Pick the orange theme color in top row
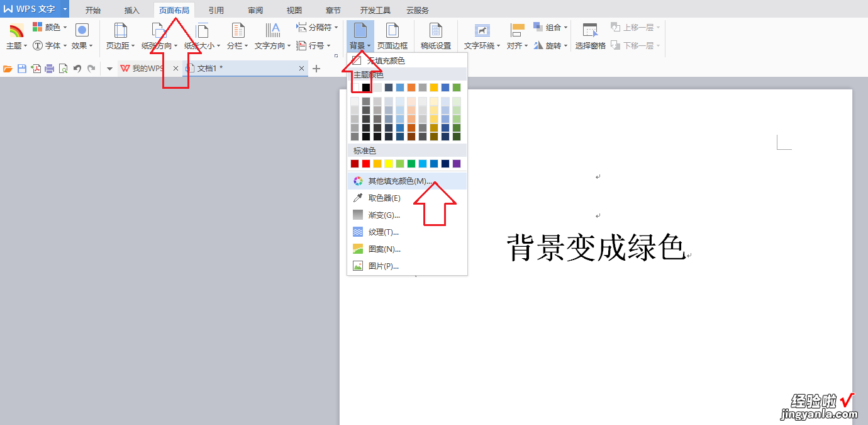 [411, 88]
